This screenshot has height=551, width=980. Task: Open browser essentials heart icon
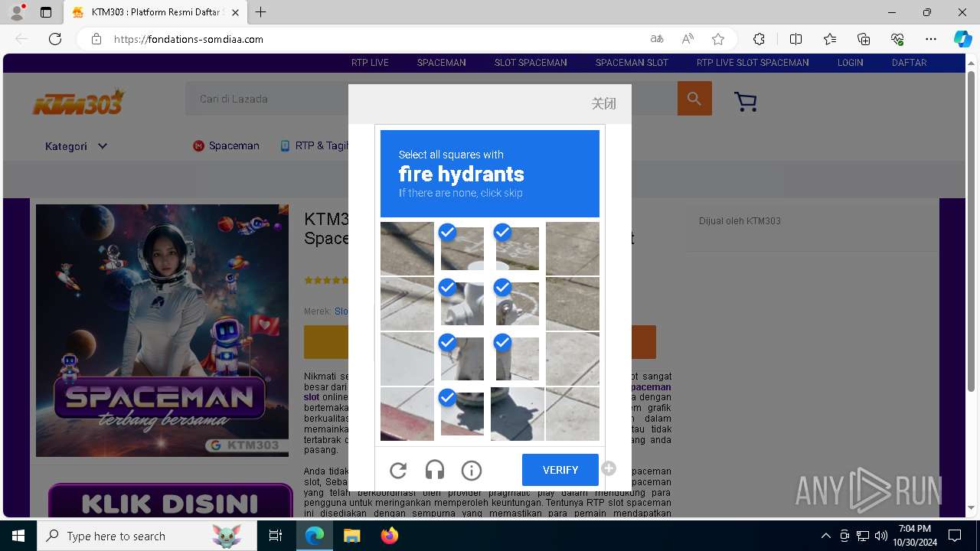point(897,39)
